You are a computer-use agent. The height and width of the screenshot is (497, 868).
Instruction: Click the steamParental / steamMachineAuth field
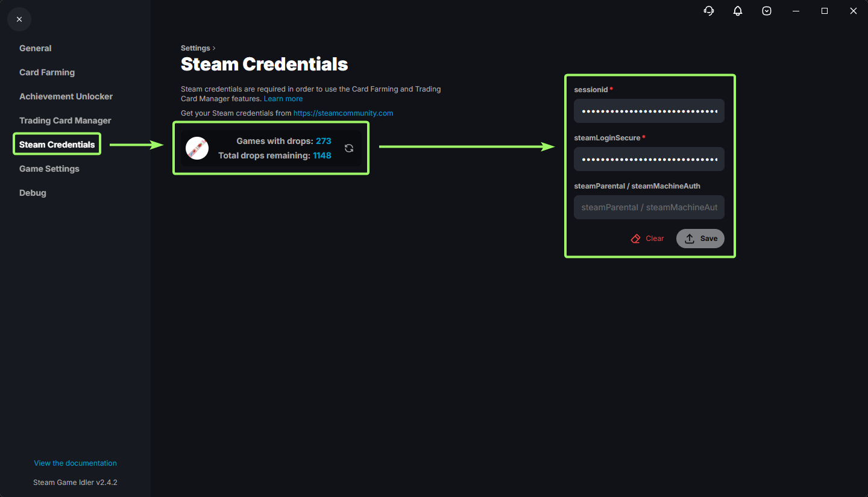tap(649, 207)
